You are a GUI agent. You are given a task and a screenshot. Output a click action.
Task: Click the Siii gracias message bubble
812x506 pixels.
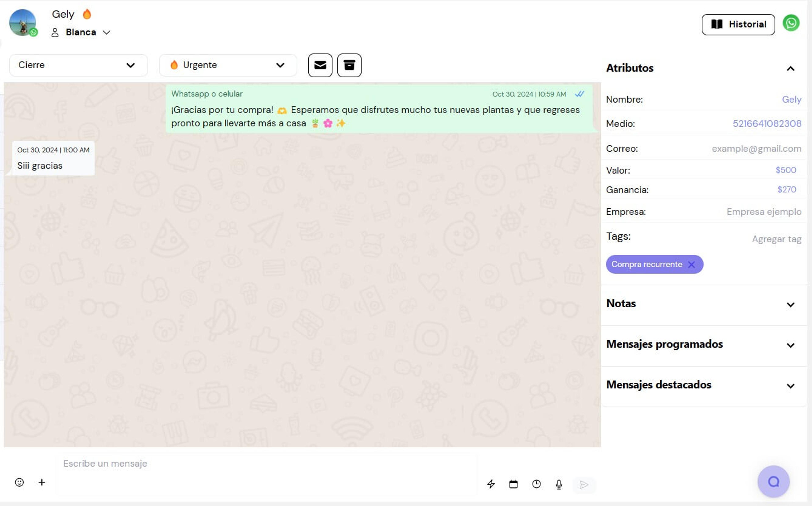pos(53,158)
